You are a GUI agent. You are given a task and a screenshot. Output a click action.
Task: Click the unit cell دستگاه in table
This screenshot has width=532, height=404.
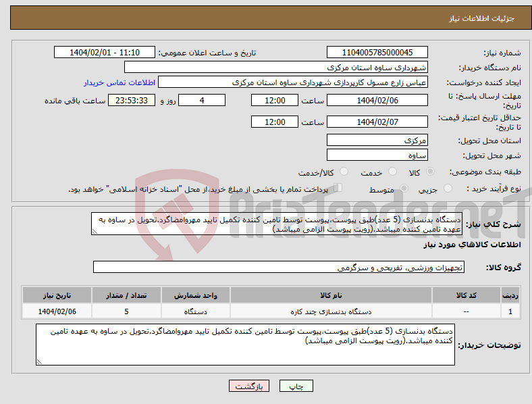click(196, 311)
